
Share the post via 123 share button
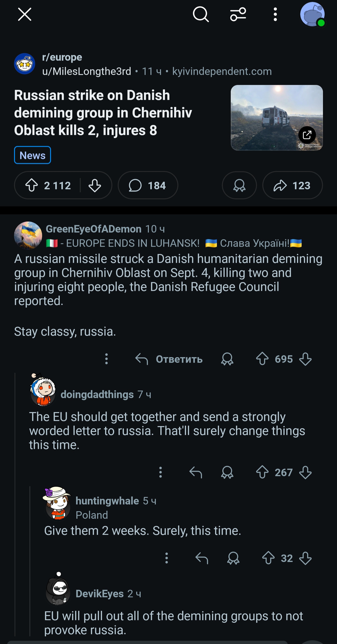(x=292, y=185)
